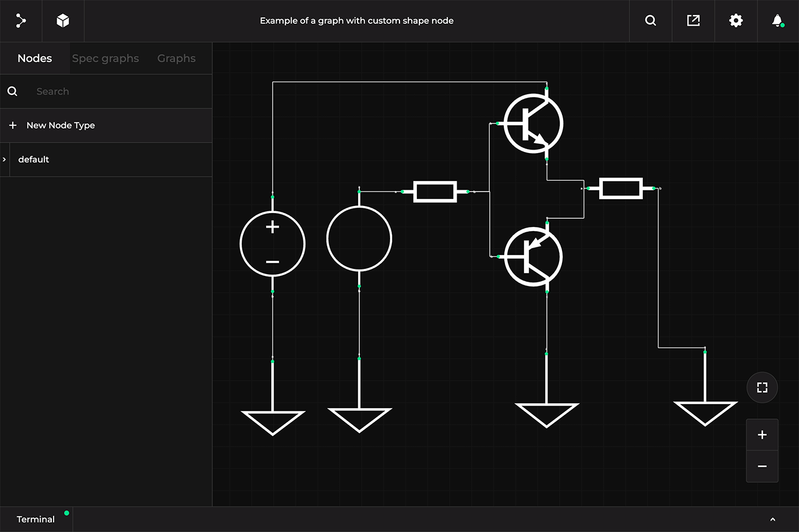The image size is (799, 532).
Task: Click the magnifier icon beside the Search field
Action: click(12, 91)
